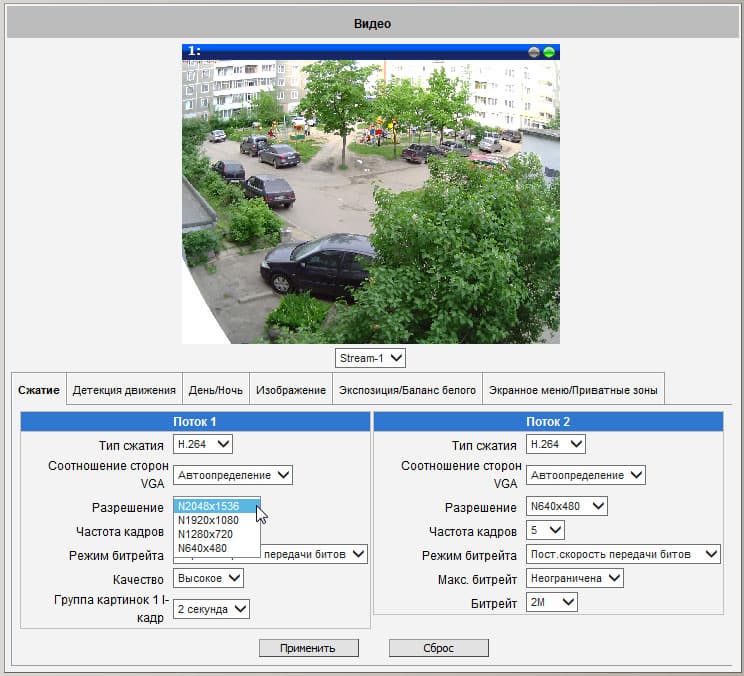Screen dimensions: 744x676
Task: Open Макс. битрейт Неограничена dropdown
Action: point(574,578)
